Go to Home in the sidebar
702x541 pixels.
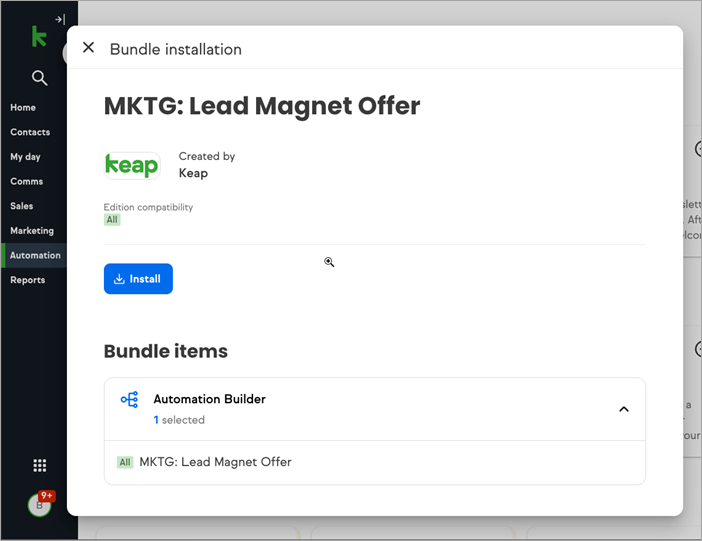point(23,107)
